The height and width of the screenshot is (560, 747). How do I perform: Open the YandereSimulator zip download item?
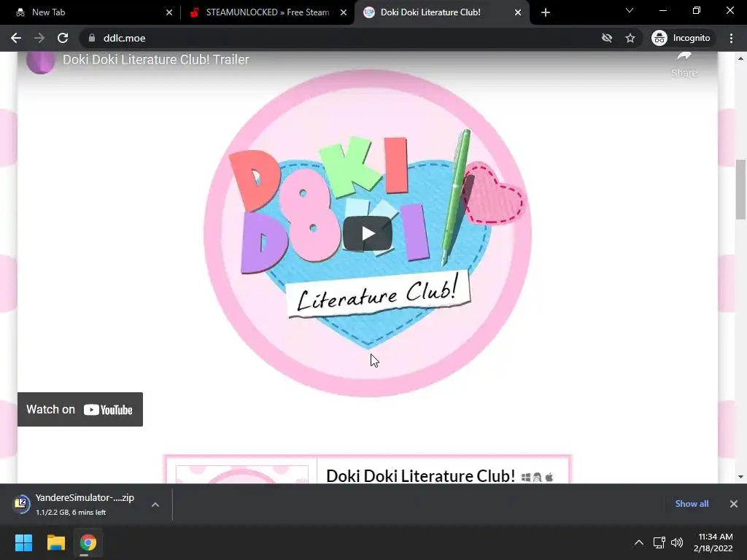tap(76, 505)
